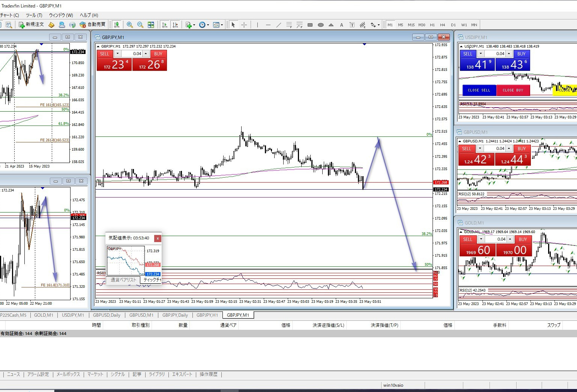Viewport: 577px width, 392px height.
Task: Click the tile windows grid icon
Action: tap(151, 25)
